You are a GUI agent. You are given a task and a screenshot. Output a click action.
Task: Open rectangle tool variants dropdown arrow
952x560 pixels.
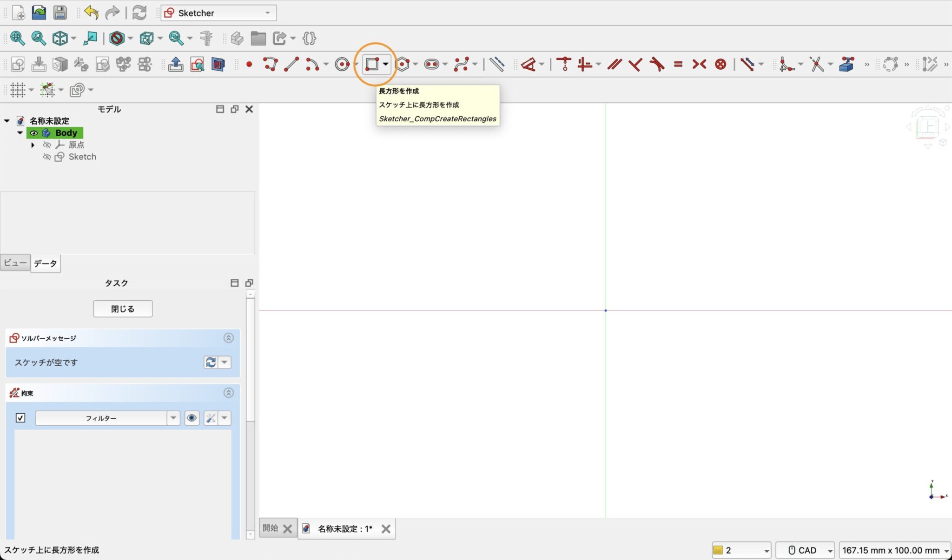[385, 64]
